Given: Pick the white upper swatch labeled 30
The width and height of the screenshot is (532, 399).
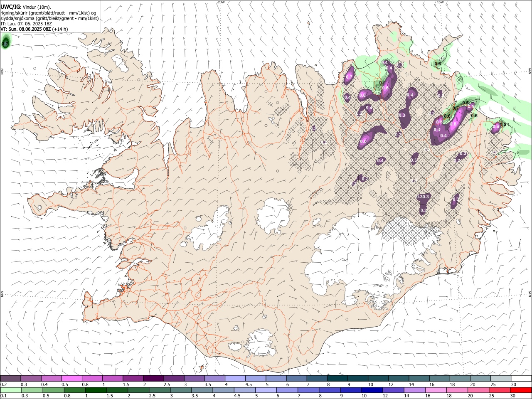Looking at the screenshot, I should (x=521, y=379).
